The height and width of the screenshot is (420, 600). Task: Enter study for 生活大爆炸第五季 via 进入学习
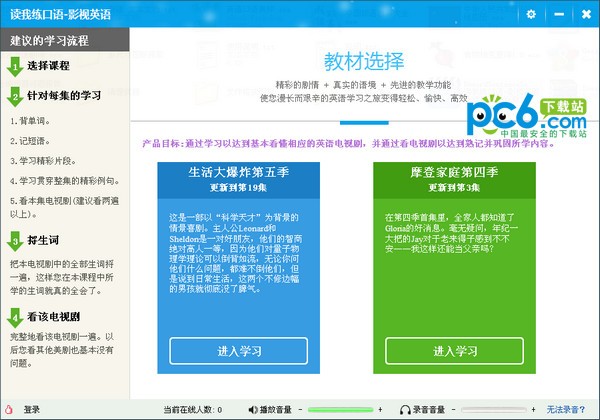pyautogui.click(x=238, y=351)
